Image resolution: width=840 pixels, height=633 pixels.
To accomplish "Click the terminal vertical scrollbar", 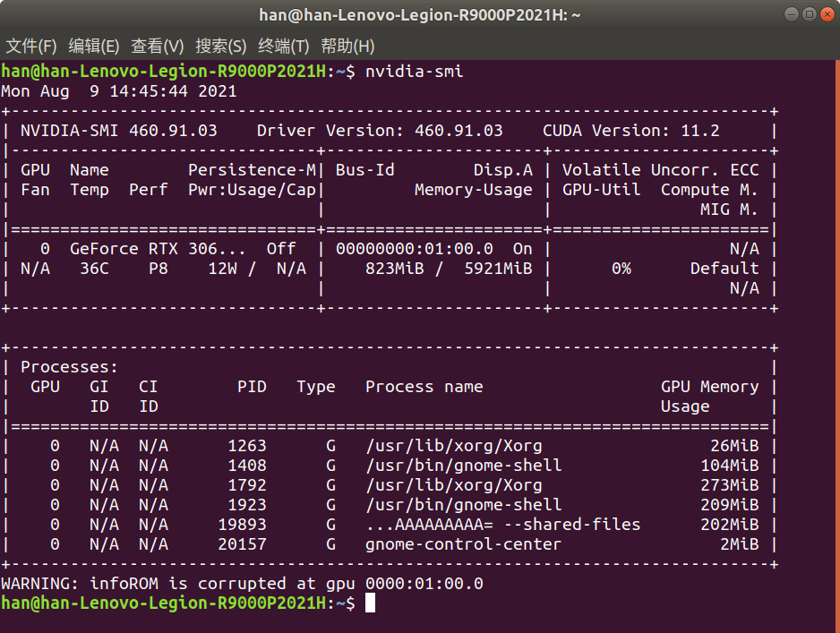I will 837,346.
